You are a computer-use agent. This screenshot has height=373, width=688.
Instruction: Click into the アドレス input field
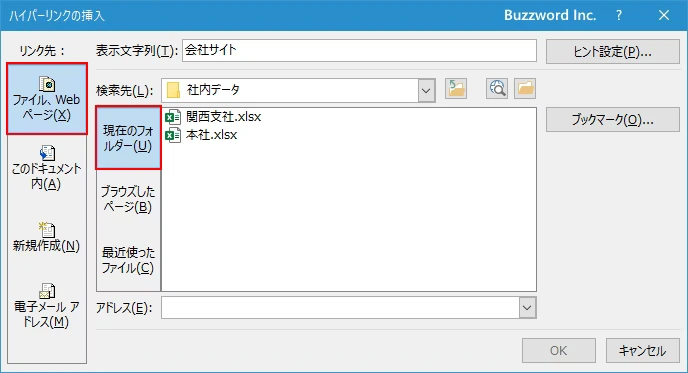(x=340, y=308)
